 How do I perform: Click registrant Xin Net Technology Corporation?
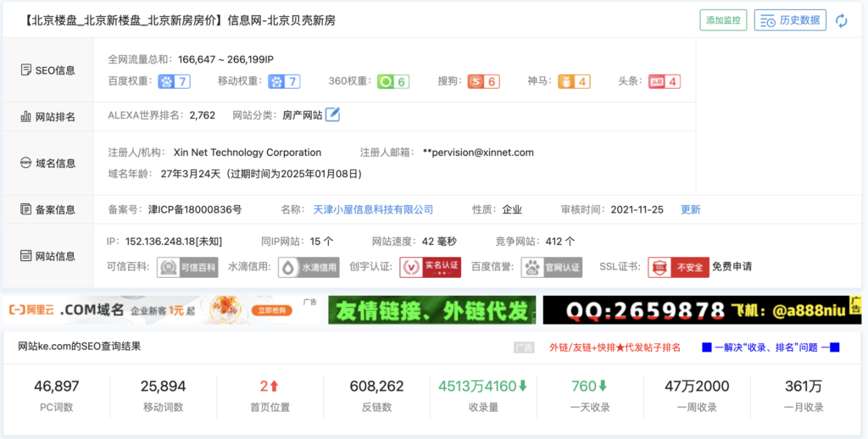click(x=248, y=153)
